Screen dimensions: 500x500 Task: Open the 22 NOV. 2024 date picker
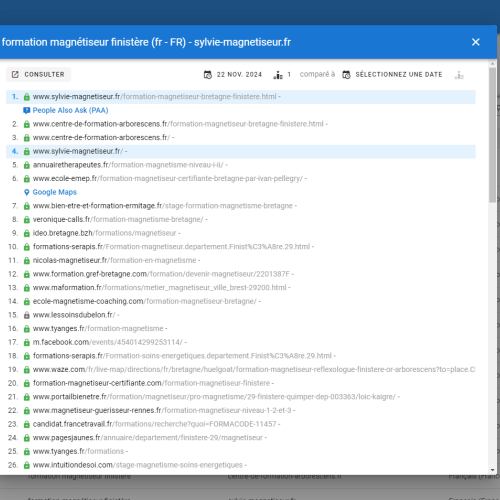pyautogui.click(x=239, y=74)
